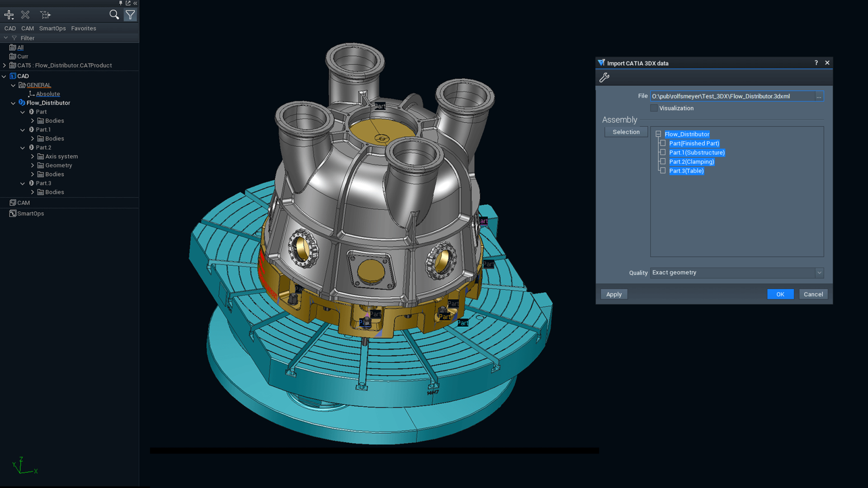Collapse the Filter section

coord(6,38)
